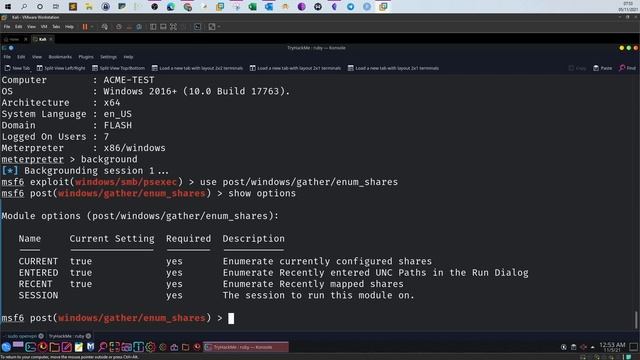Click Split View Top/Bottom button
640x360 pixels.
coord(118,68)
